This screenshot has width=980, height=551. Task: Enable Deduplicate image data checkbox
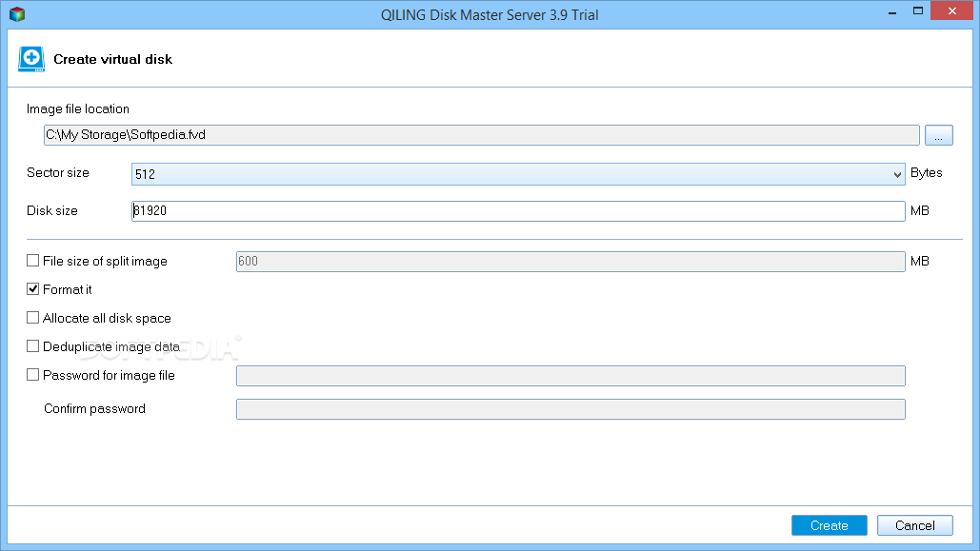click(33, 346)
